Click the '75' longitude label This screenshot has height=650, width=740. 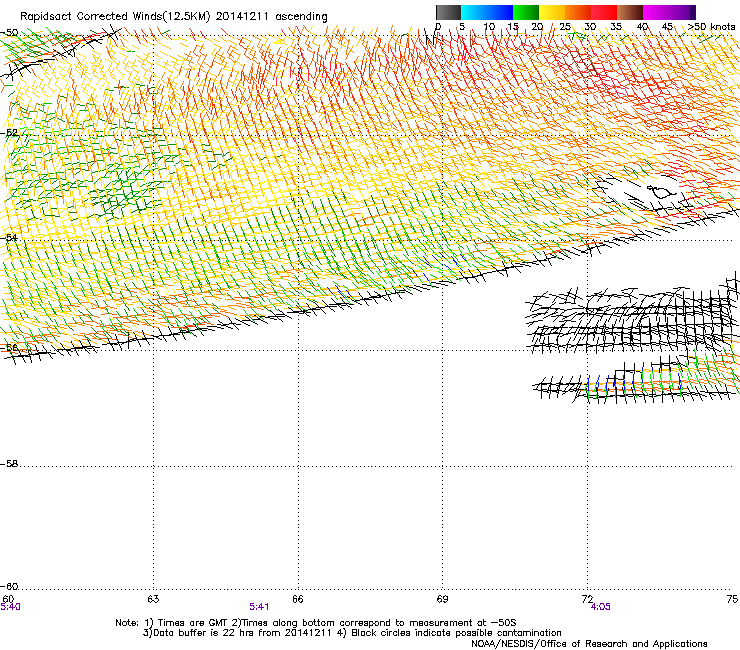tap(732, 599)
